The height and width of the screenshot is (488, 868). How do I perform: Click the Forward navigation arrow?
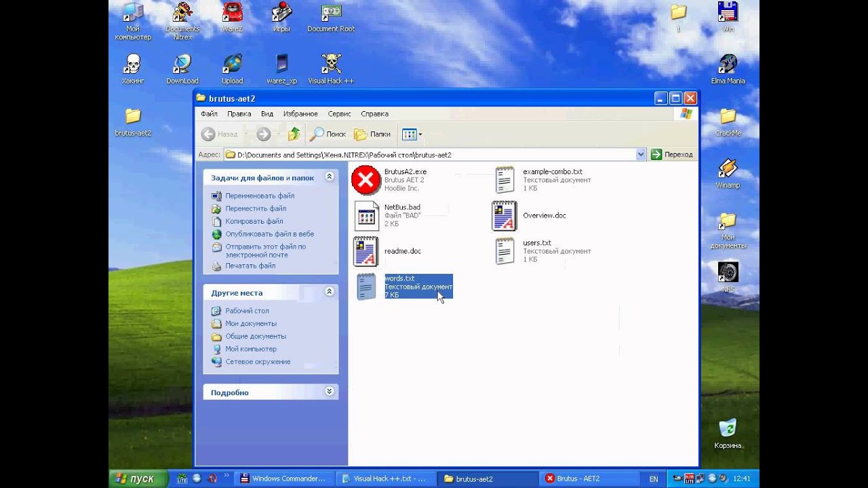[264, 134]
